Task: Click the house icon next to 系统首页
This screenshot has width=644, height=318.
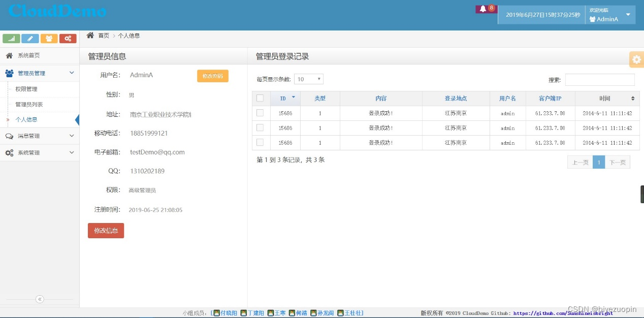Action: (9, 55)
